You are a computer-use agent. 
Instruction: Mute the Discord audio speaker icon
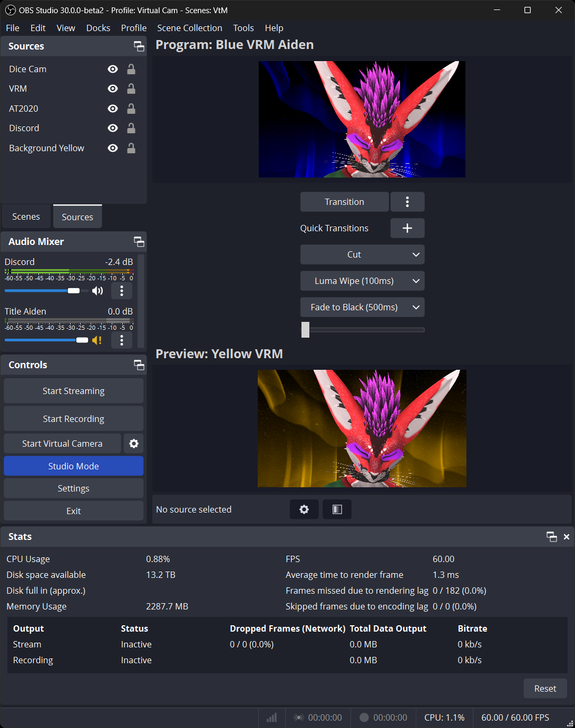coord(98,291)
